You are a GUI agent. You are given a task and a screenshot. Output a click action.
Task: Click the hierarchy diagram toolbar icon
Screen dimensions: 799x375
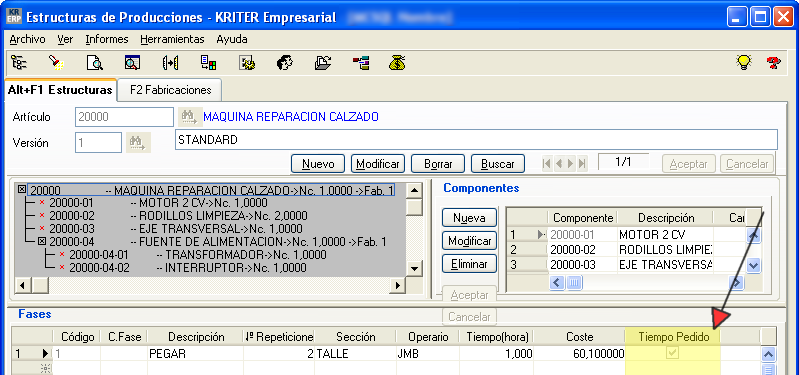tap(361, 63)
